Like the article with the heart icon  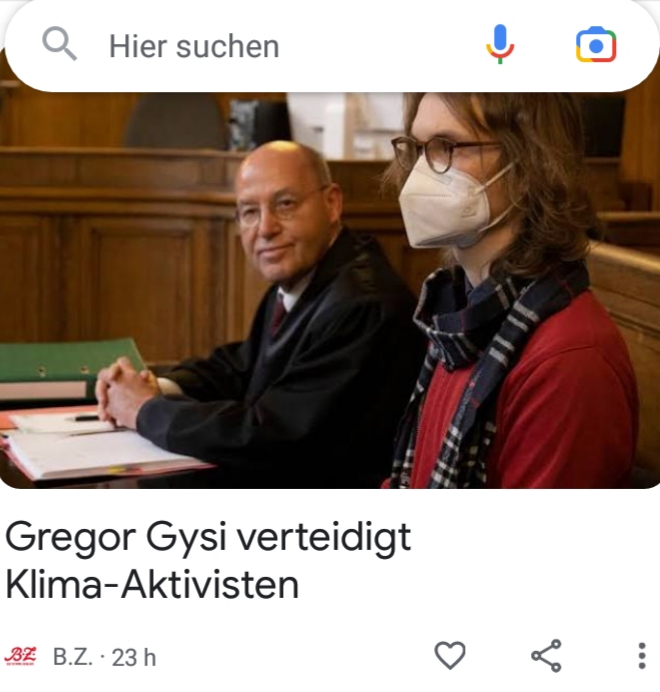(x=450, y=655)
